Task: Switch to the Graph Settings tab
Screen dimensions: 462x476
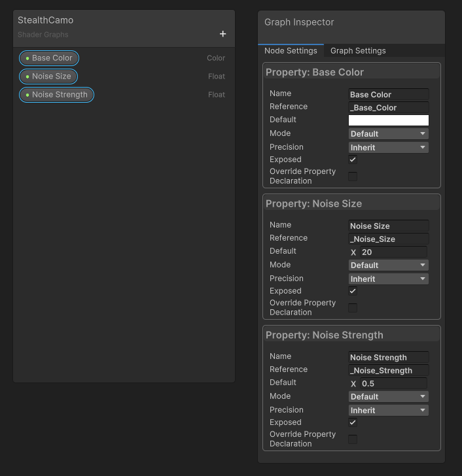Action: coord(358,51)
